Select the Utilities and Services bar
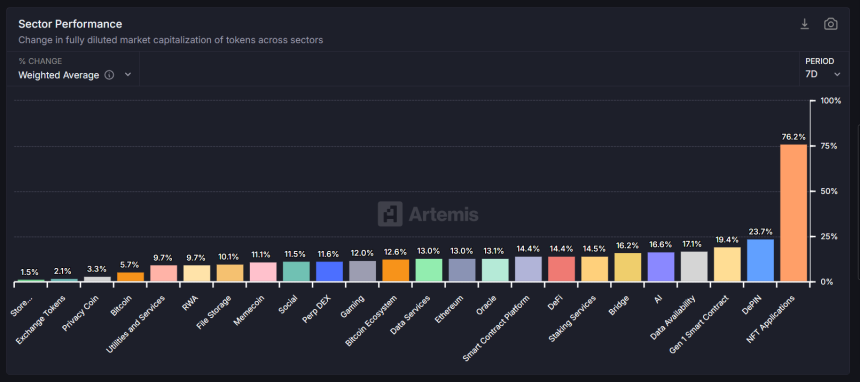860x382 pixels. click(x=164, y=273)
